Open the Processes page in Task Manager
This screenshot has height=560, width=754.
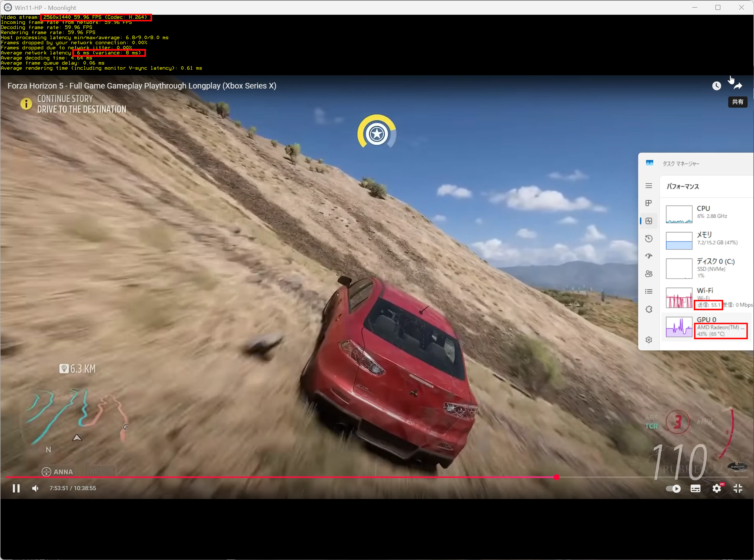coord(649,203)
